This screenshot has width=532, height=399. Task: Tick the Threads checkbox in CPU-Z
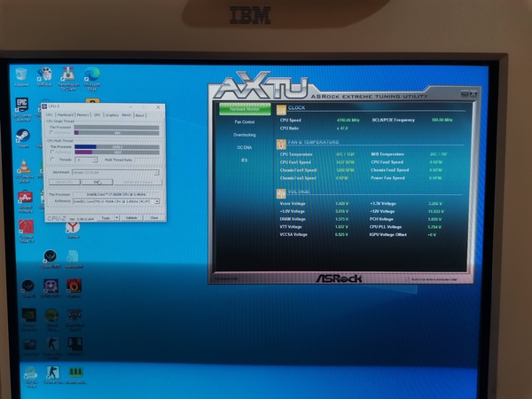[x=52, y=160]
